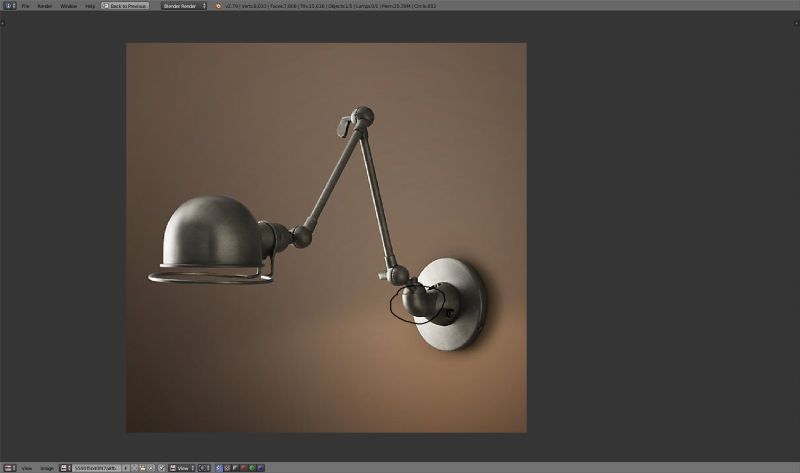Open the Render menu
Viewport: 800px width, 473px height.
44,6
